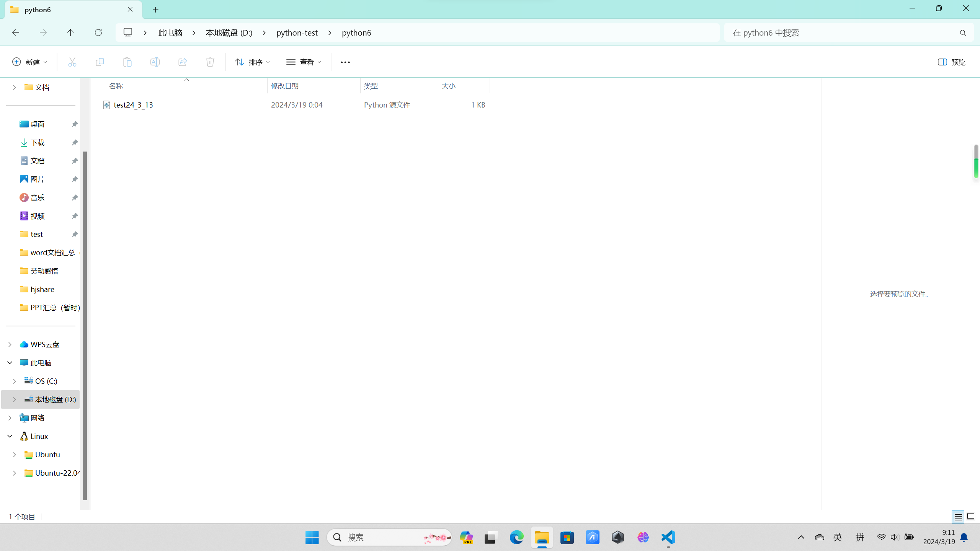Sort files by the date modified column
Image resolution: width=980 pixels, height=551 pixels.
click(284, 86)
